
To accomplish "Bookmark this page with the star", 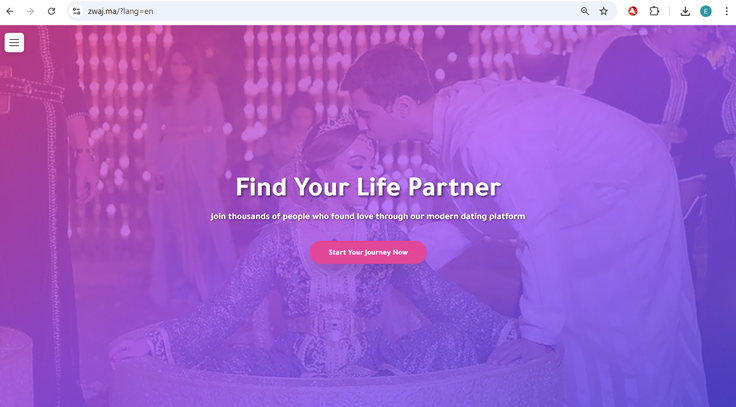I will pyautogui.click(x=604, y=11).
